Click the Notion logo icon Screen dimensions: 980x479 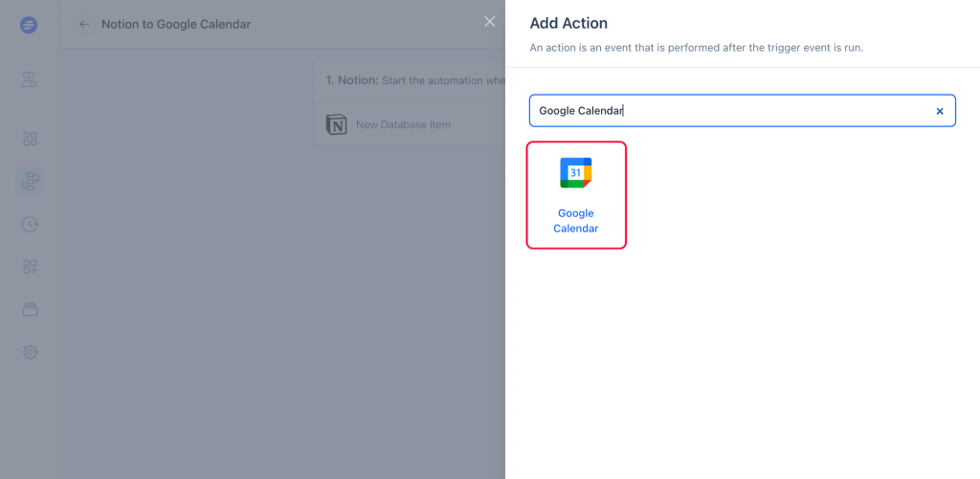pyautogui.click(x=336, y=124)
